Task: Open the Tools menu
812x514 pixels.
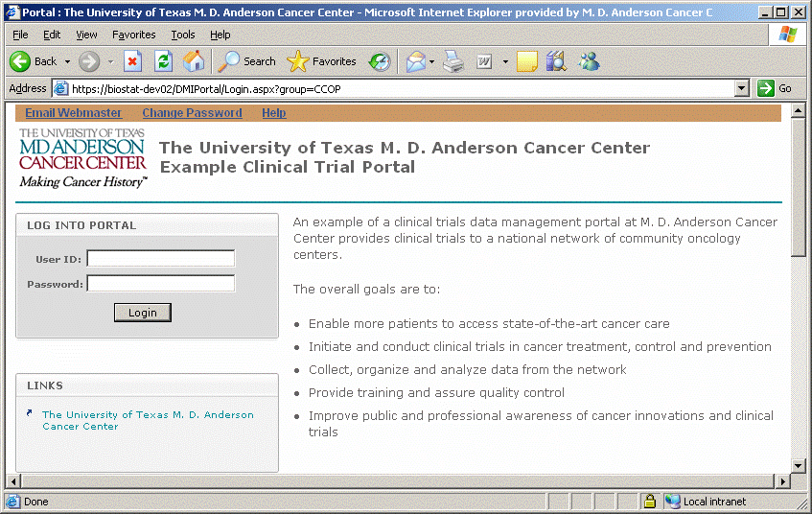Action: [x=183, y=35]
